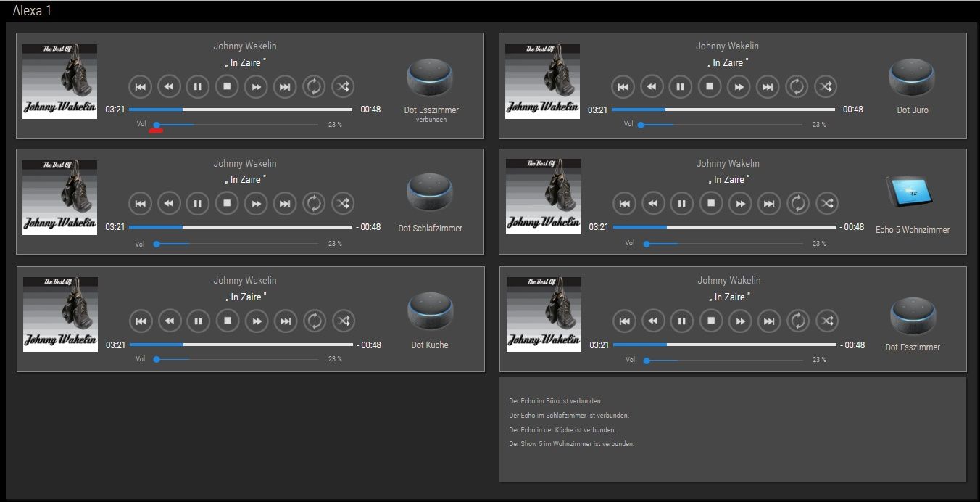Pause playback on Dot Küche

pyautogui.click(x=199, y=321)
